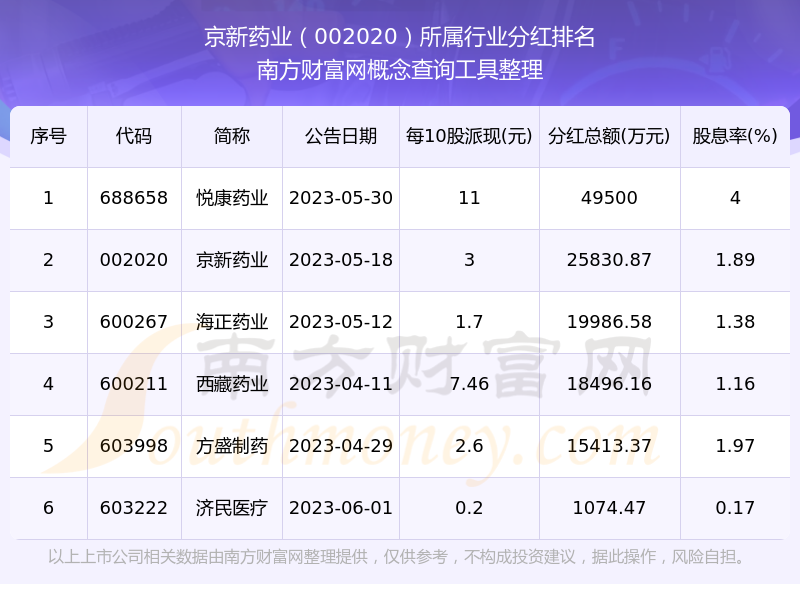Screen dimensions: 800x606
Task: Click per-10-share payout 1.7
Action: [x=469, y=322]
